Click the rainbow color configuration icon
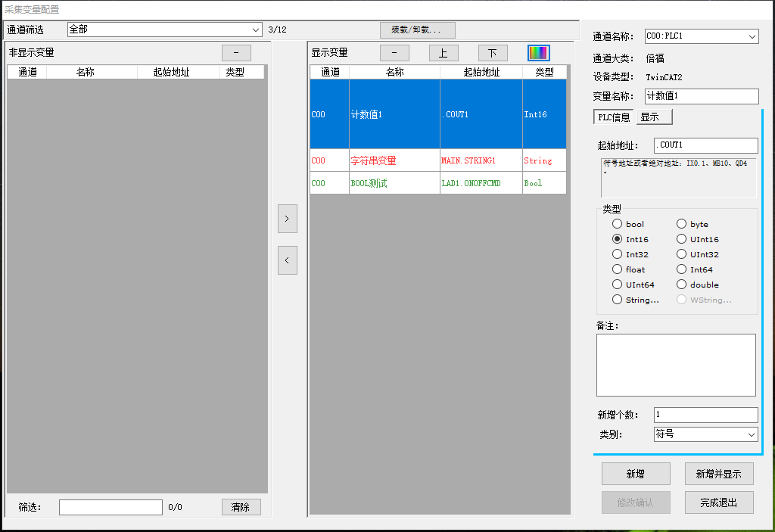The image size is (775, 532). coord(540,53)
